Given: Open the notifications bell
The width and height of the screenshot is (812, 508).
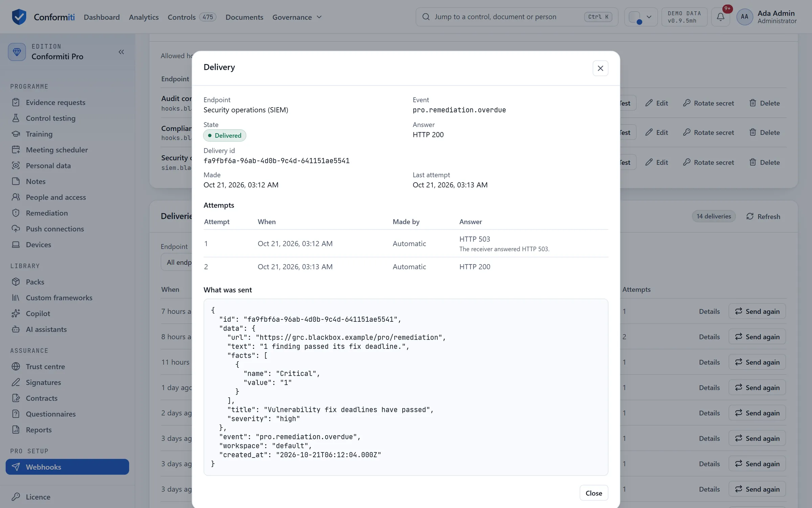Looking at the screenshot, I should point(721,17).
